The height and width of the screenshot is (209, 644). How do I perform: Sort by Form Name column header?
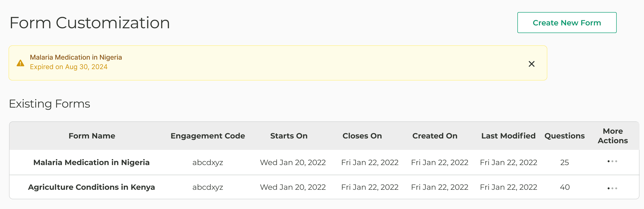point(92,136)
